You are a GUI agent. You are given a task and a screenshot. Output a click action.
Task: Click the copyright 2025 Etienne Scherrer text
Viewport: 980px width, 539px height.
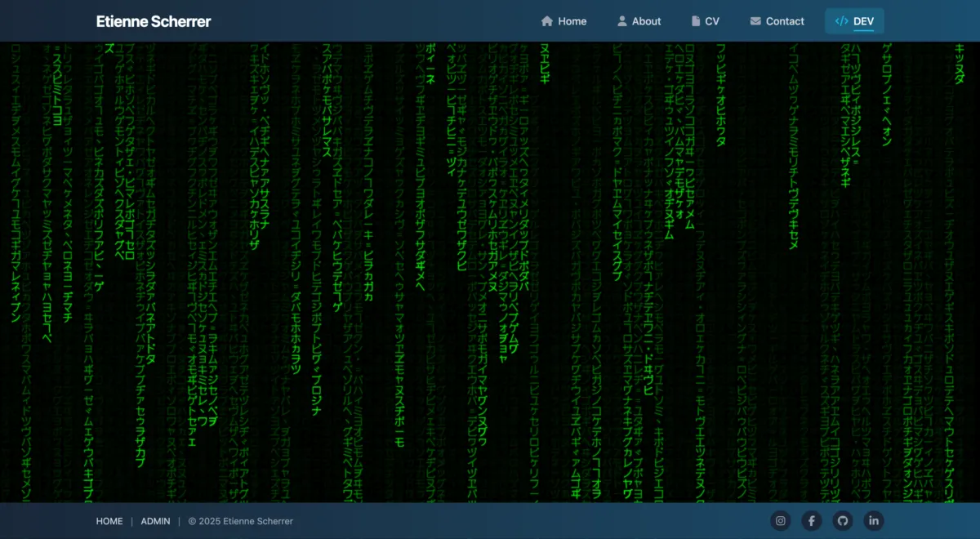[x=240, y=521]
